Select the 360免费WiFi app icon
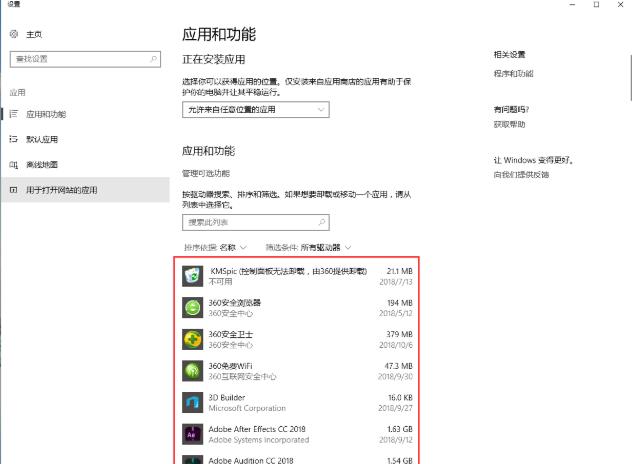Viewport: 632px width, 464px height. (x=193, y=371)
